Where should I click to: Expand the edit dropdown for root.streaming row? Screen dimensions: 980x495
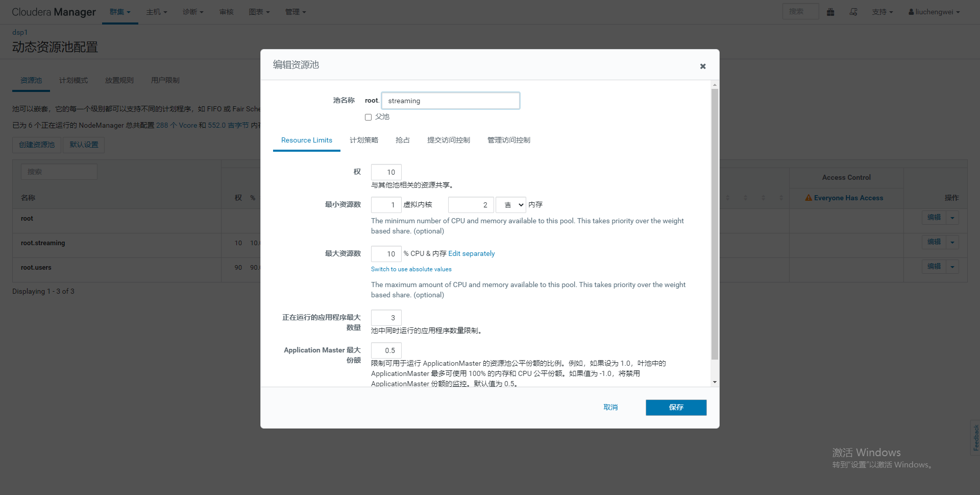(x=952, y=242)
